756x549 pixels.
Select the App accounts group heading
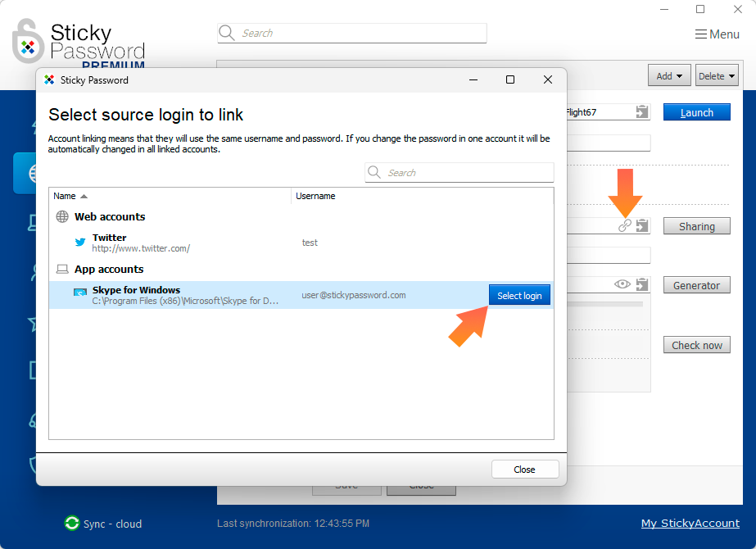tap(109, 269)
